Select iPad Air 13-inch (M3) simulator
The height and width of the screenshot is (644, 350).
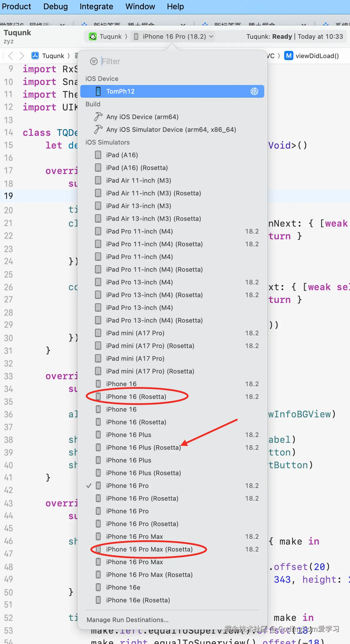tap(172, 206)
